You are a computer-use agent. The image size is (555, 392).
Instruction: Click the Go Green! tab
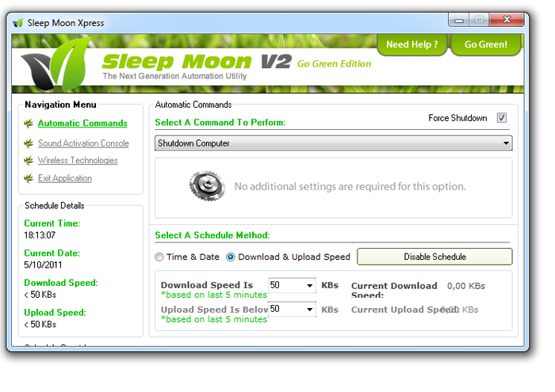coord(485,44)
